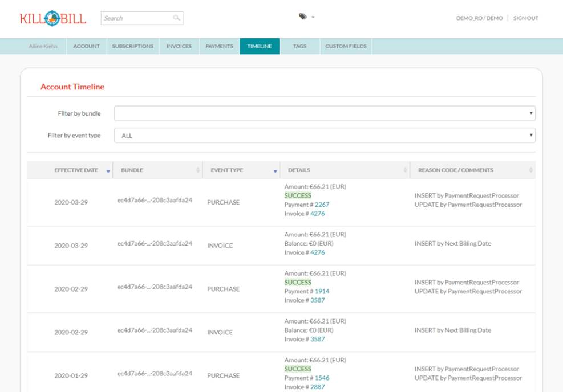Open the tags icon dropdown in header
563x392 pixels.
(x=306, y=17)
